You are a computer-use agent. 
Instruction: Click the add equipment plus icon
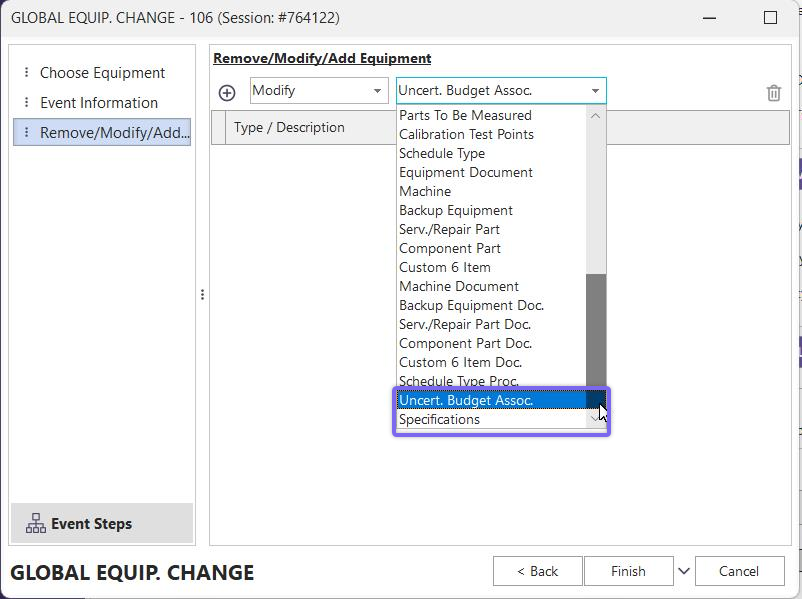(x=227, y=92)
